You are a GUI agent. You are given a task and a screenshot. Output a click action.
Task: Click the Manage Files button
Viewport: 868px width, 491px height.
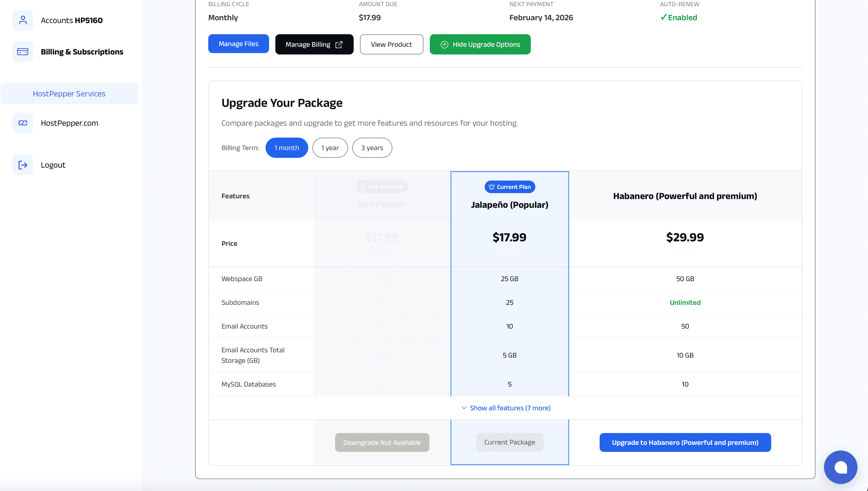(x=238, y=44)
